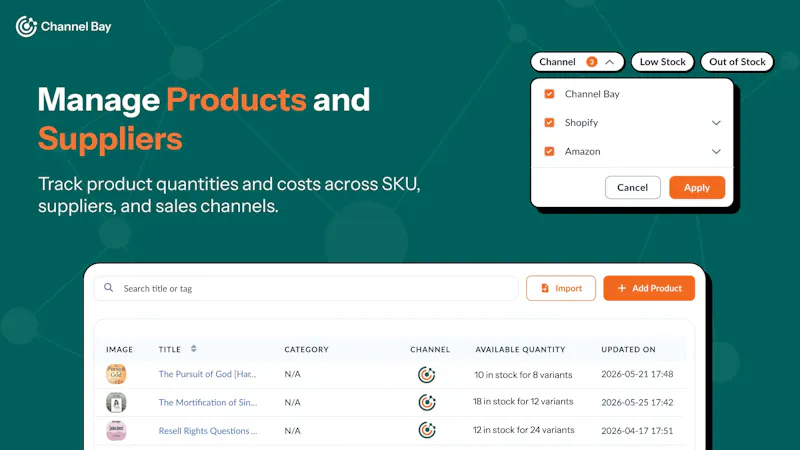Collapse the Channel filter dropdown
Viewport: 800px width, 450px height.
click(609, 62)
